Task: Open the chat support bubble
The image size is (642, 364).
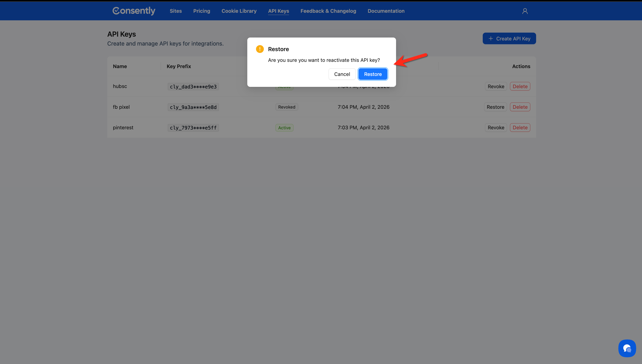Action: [x=627, y=348]
